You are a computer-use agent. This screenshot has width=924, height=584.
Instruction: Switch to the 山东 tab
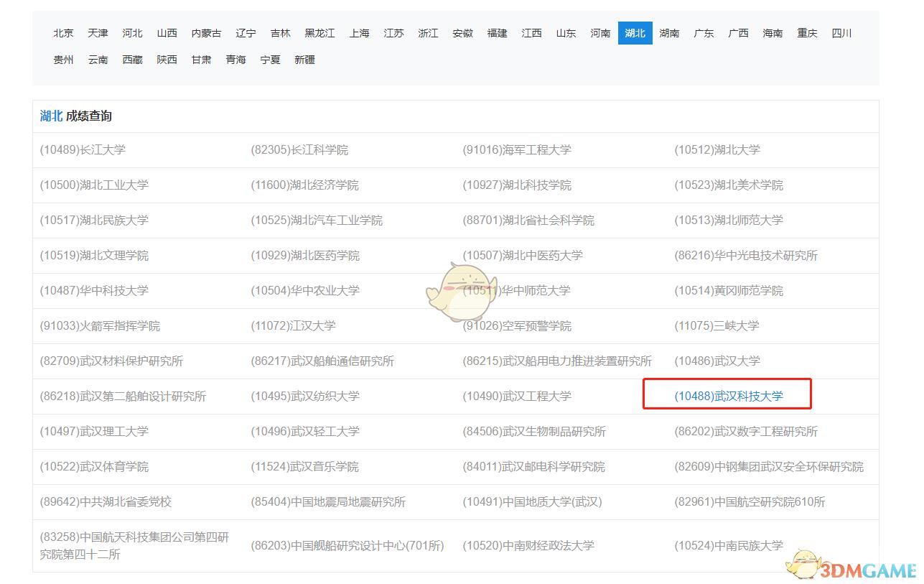[x=566, y=33]
